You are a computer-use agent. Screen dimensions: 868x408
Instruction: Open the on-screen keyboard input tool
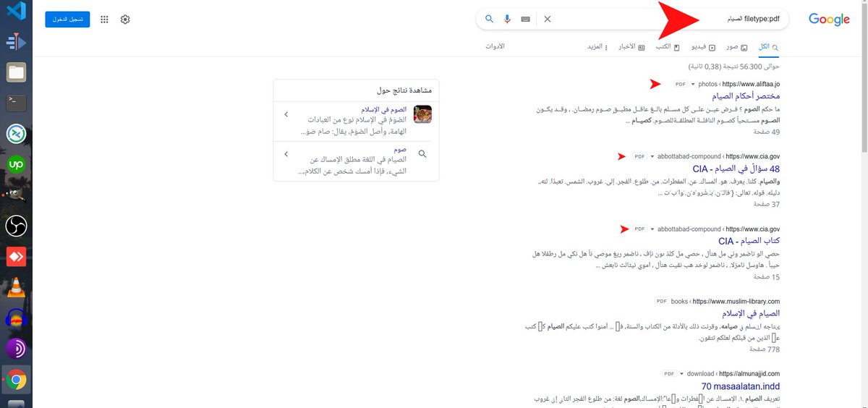524,19
